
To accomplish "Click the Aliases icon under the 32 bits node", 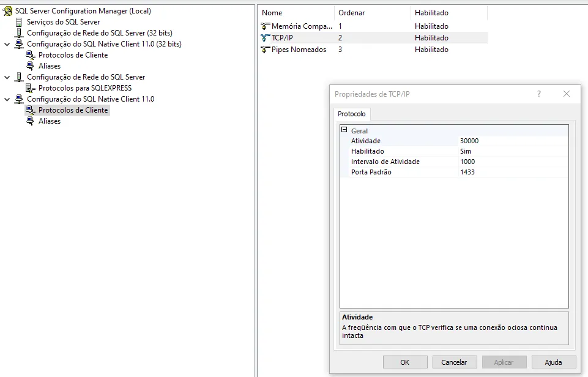I will pyautogui.click(x=31, y=66).
